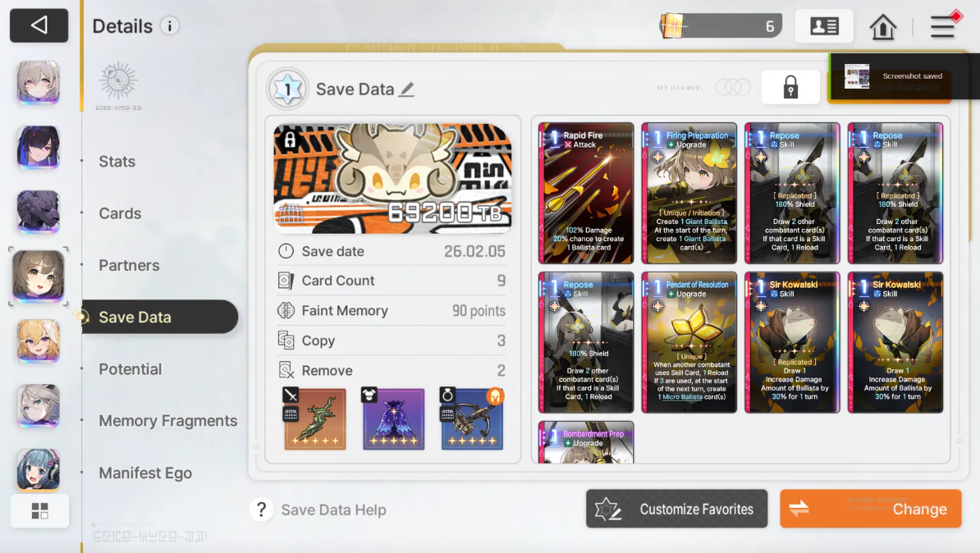Select the Rapid Fire attack card
Screen dimensions: 980x553
click(586, 193)
